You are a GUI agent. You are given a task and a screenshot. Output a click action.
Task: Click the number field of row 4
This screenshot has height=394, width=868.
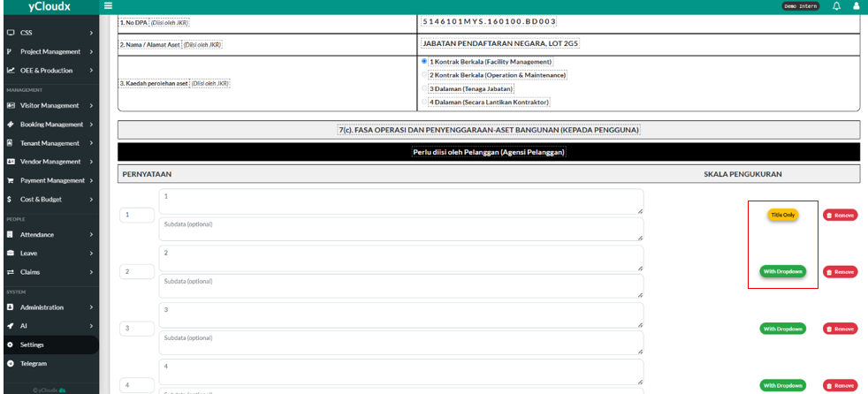[x=137, y=385]
